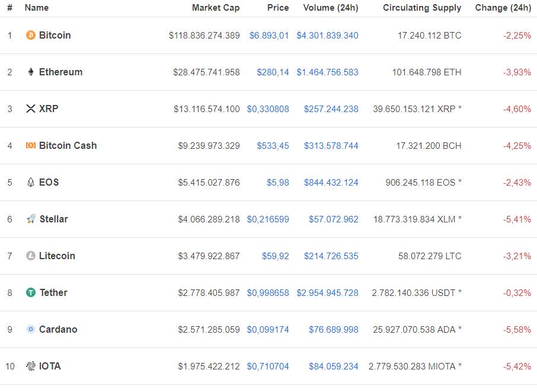Image resolution: width=537 pixels, height=392 pixels.
Task: Open the Cardano name link
Action: (x=58, y=329)
